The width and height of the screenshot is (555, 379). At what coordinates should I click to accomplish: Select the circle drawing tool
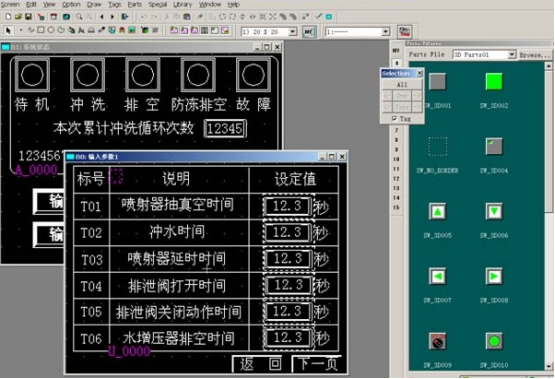pyautogui.click(x=51, y=30)
